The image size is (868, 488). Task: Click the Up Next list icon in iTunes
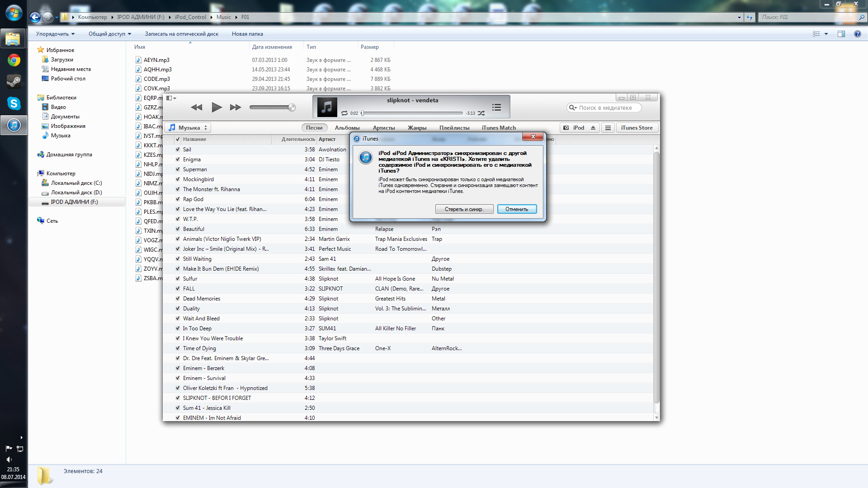[x=496, y=108]
